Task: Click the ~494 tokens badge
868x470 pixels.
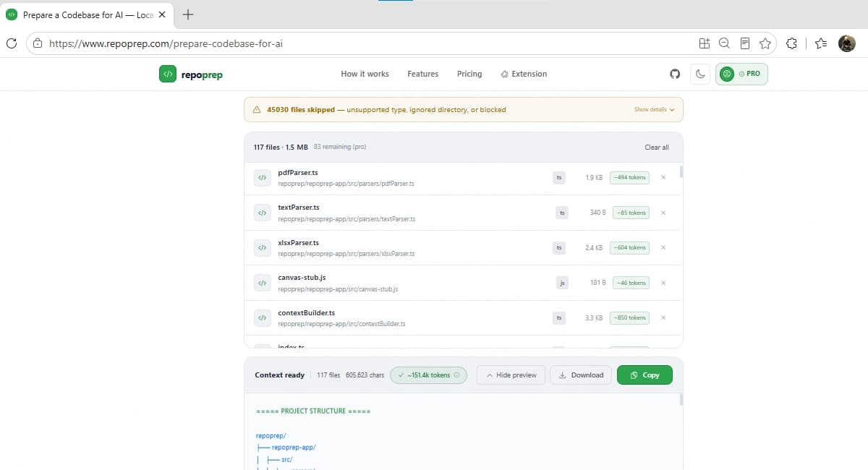Action: click(629, 177)
